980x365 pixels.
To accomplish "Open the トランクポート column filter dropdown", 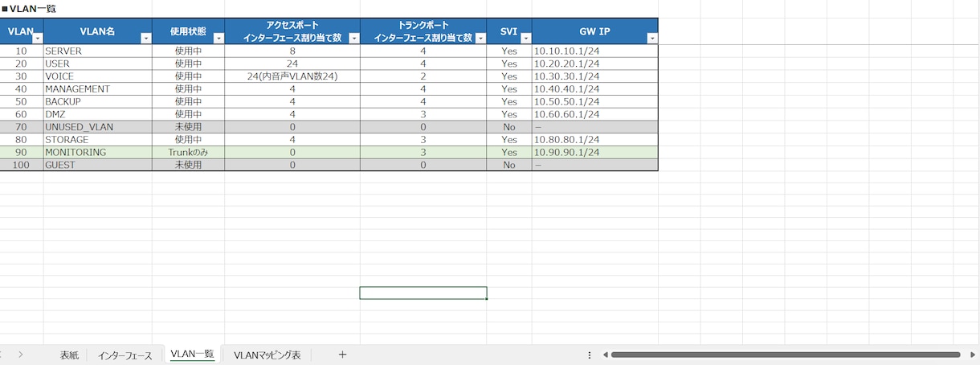I will (x=480, y=39).
